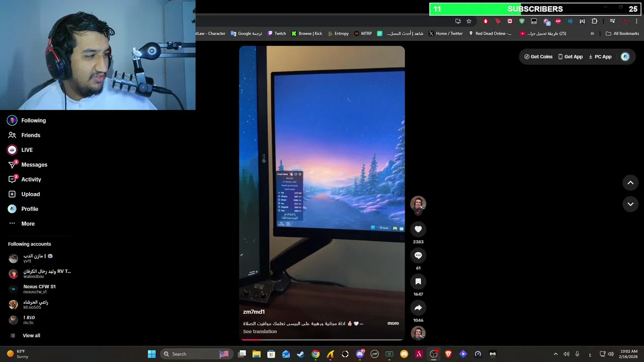The image size is (644, 362).
Task: Open Activity notifications in sidebar
Action: pos(25,179)
